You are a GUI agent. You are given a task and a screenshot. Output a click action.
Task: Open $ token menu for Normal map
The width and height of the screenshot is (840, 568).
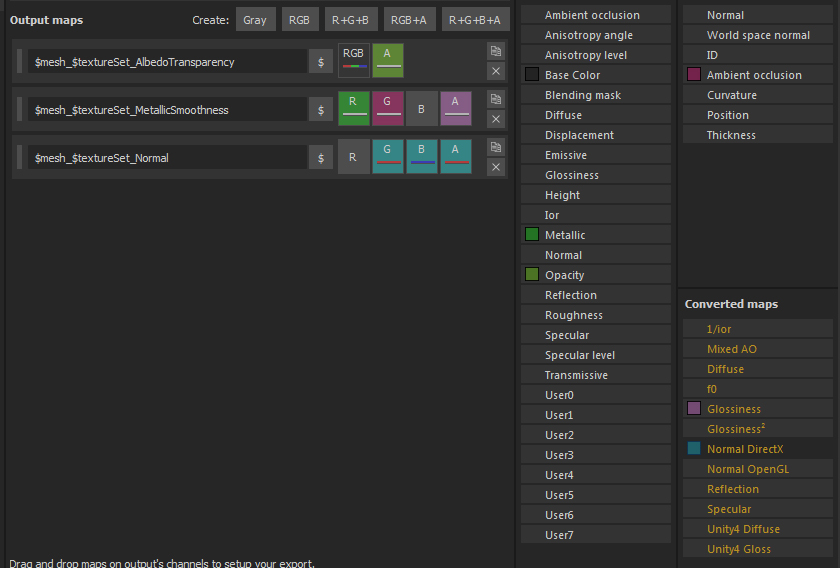(x=321, y=158)
